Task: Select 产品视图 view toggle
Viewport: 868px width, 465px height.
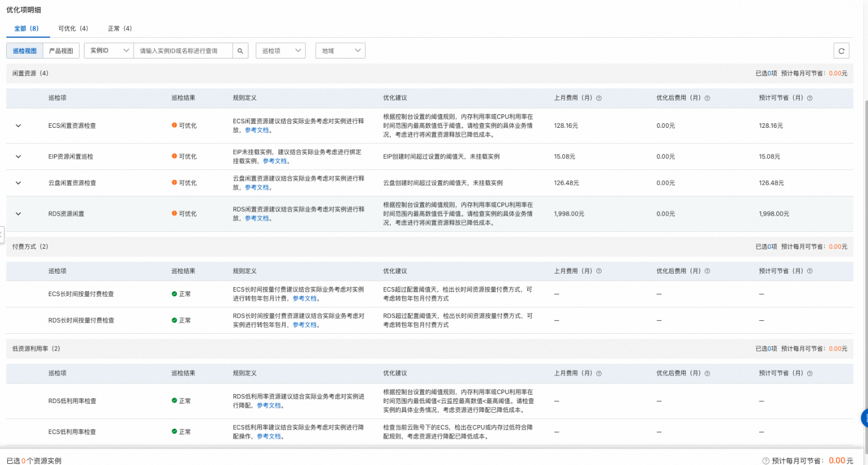Action: point(61,51)
